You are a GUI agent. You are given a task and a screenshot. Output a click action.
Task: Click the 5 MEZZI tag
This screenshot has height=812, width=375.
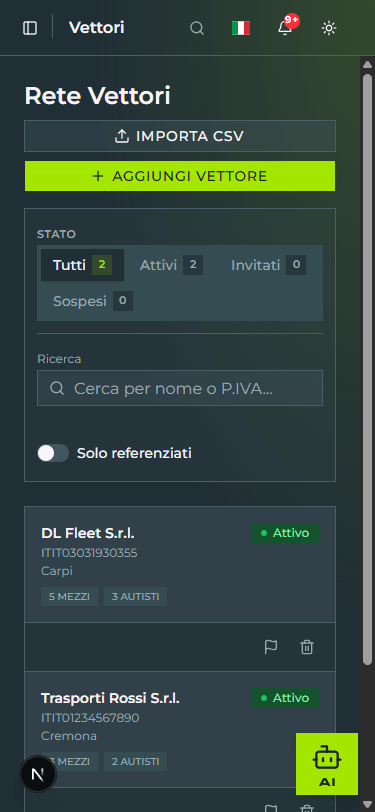coord(69,597)
